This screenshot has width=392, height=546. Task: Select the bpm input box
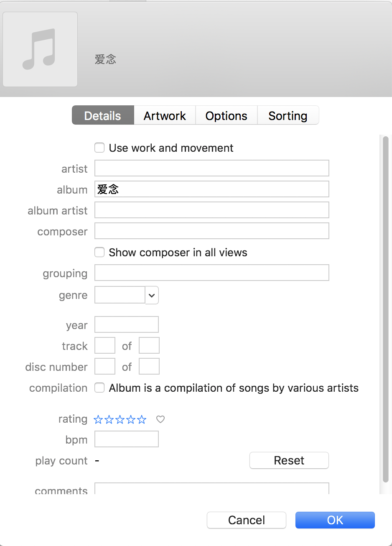(127, 439)
